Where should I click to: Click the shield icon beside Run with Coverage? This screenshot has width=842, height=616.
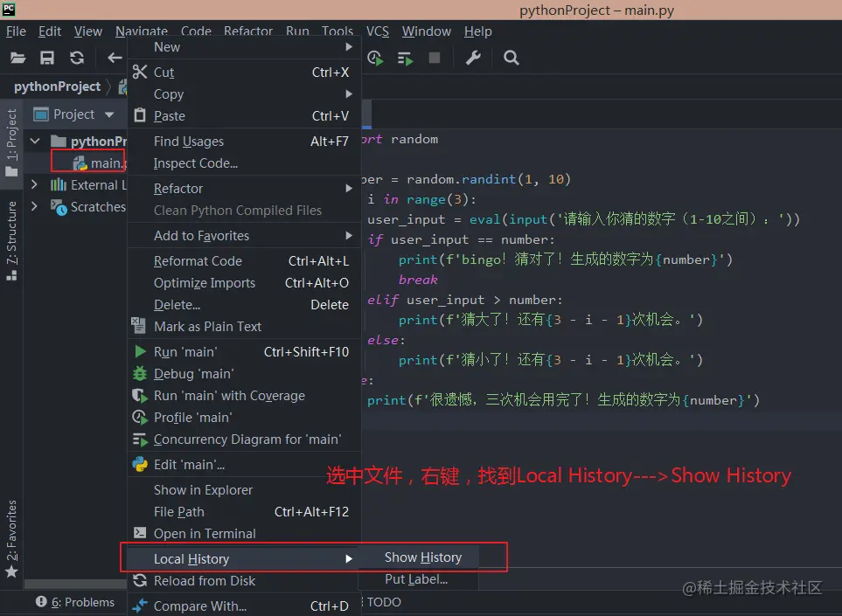coord(140,396)
